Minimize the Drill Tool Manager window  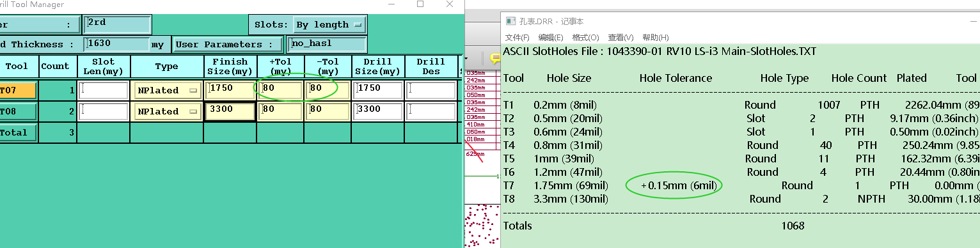point(391,4)
